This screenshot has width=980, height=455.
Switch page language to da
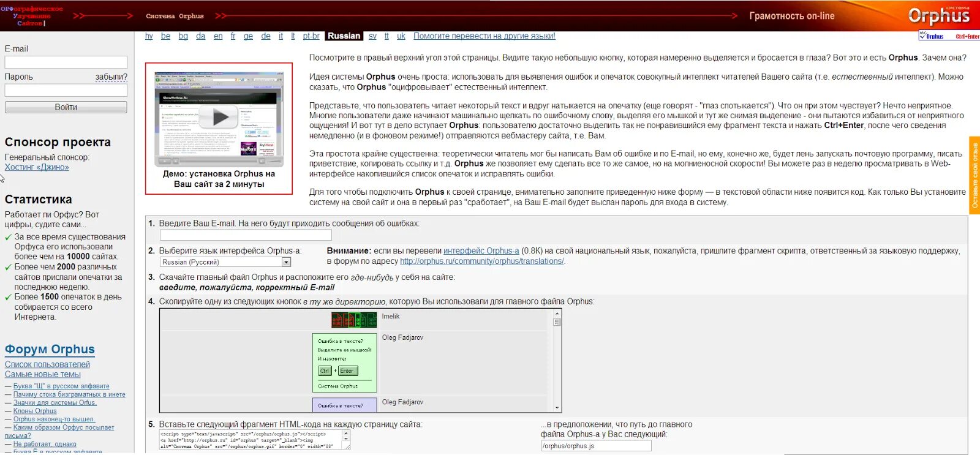point(200,36)
